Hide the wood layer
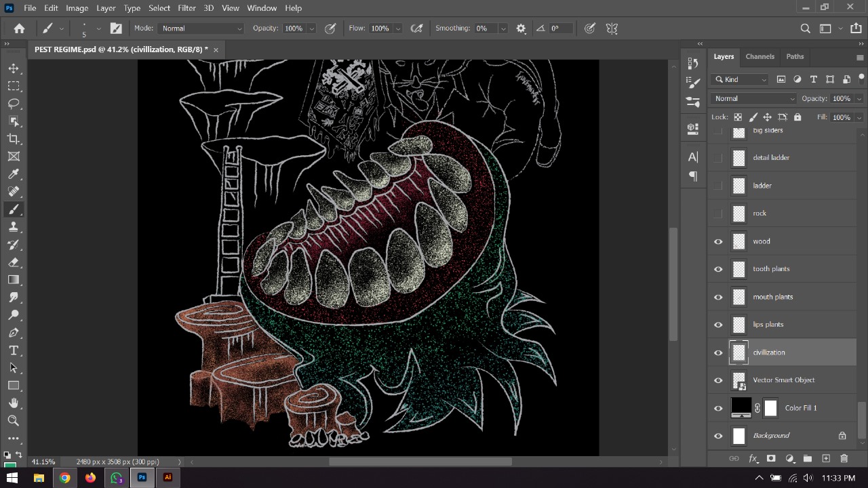The image size is (868, 488). coord(718,241)
